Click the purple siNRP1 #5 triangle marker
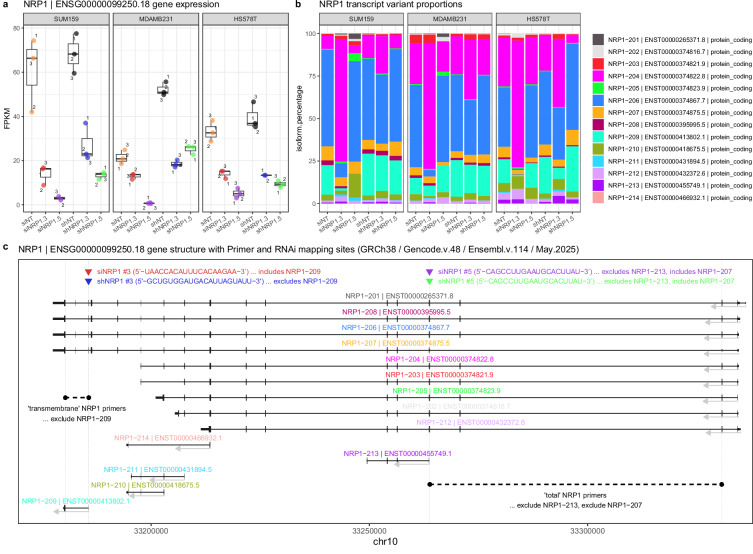The height and width of the screenshot is (554, 753). [429, 272]
